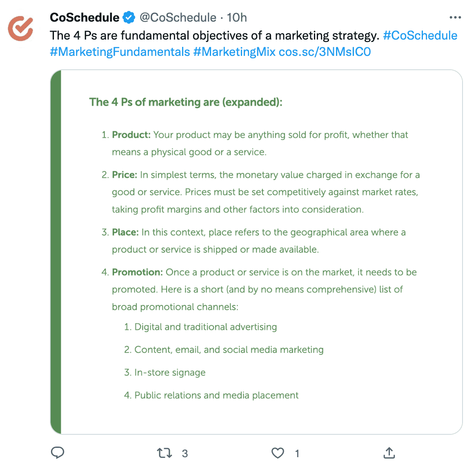
Task: Retweet the 4 Ps marketing tweet
Action: click(165, 453)
